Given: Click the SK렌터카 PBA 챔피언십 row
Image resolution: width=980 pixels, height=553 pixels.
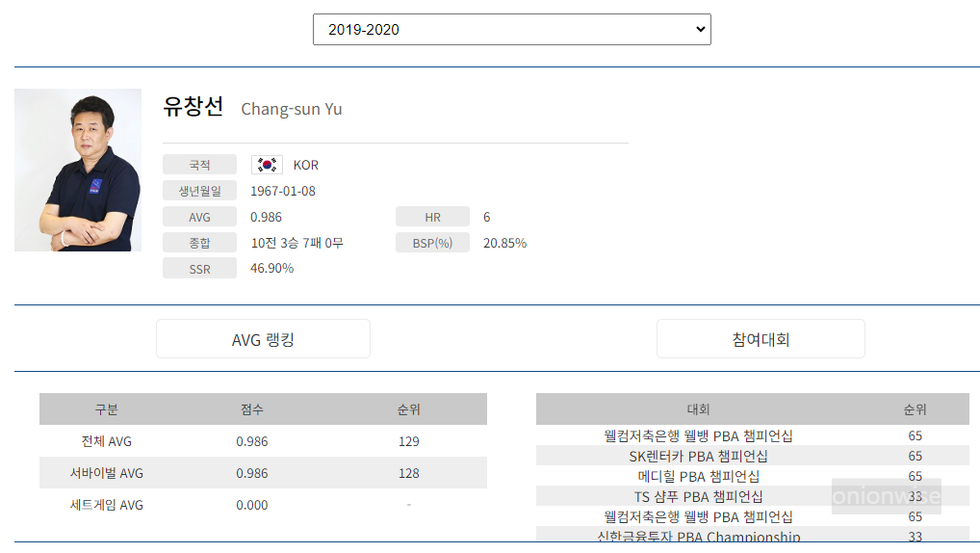Looking at the screenshot, I should tap(753, 456).
